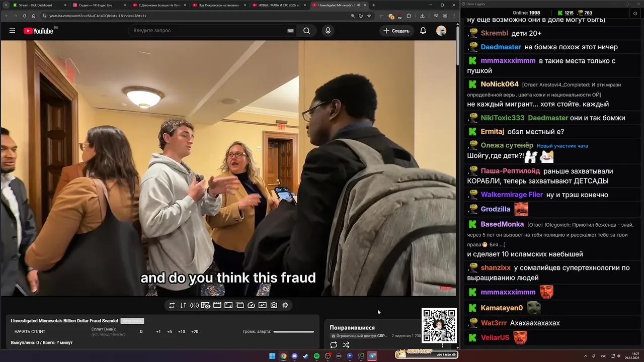Viewport: 644px width, 362px height.
Task: Reset split minutes with the 0 button
Action: (141, 331)
